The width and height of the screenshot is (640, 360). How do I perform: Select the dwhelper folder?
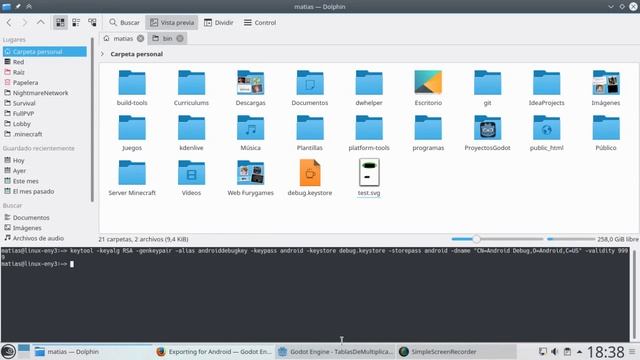[x=369, y=88]
